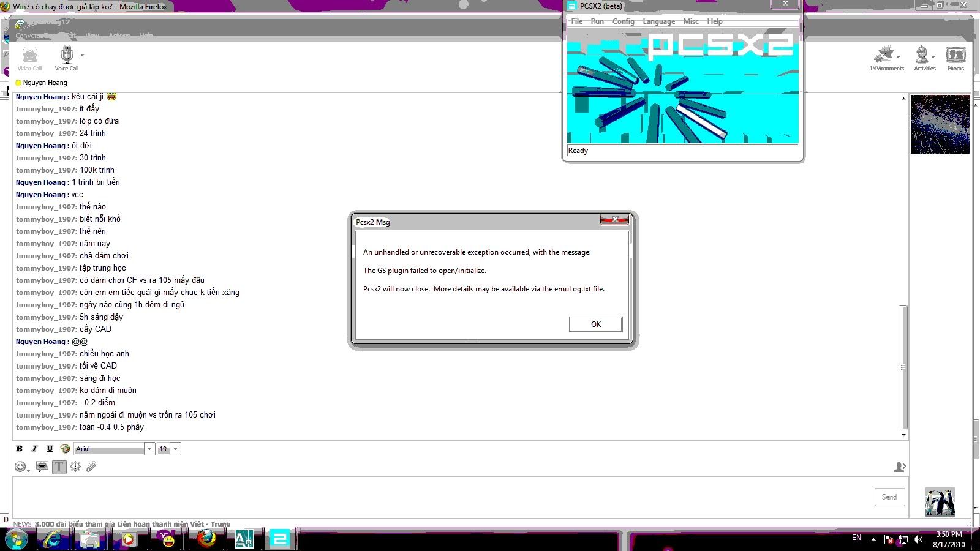980x551 pixels.
Task: Open the media player taskbar icon
Action: click(x=128, y=539)
